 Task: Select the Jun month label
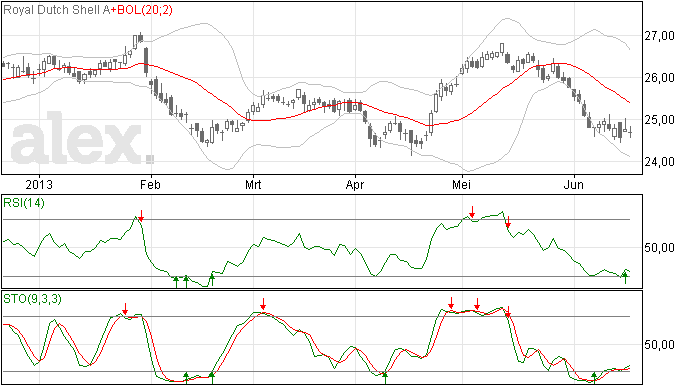pos(574,184)
